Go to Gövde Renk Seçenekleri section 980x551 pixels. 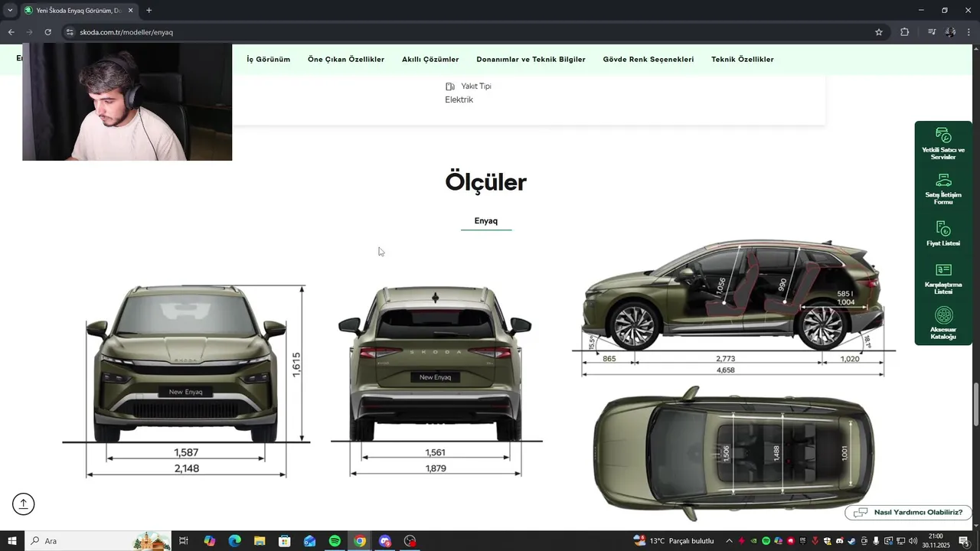(648, 60)
